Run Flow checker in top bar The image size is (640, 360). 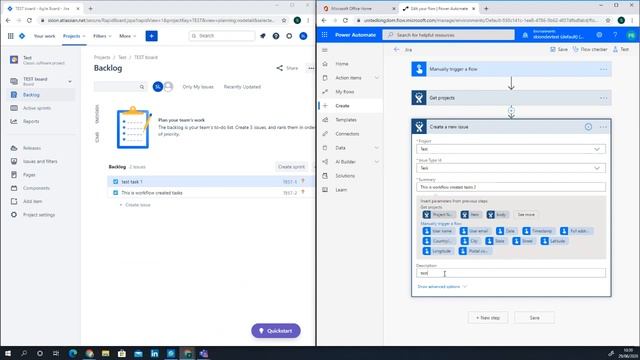(x=590, y=49)
